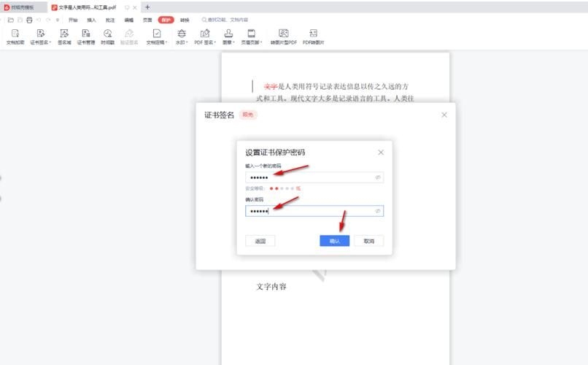Select the 文字是人类用符...和工具.pdf document tab
This screenshot has height=365, width=588.
pos(87,7)
